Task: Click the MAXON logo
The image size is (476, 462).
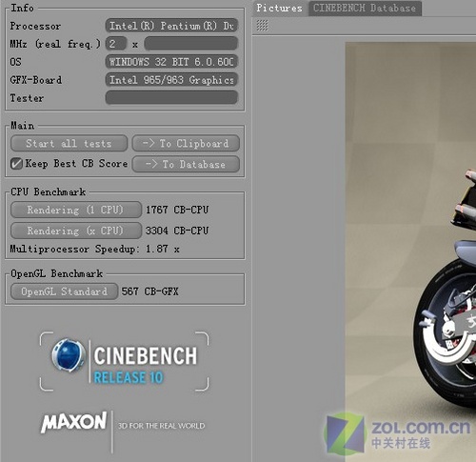Action: tap(73, 422)
